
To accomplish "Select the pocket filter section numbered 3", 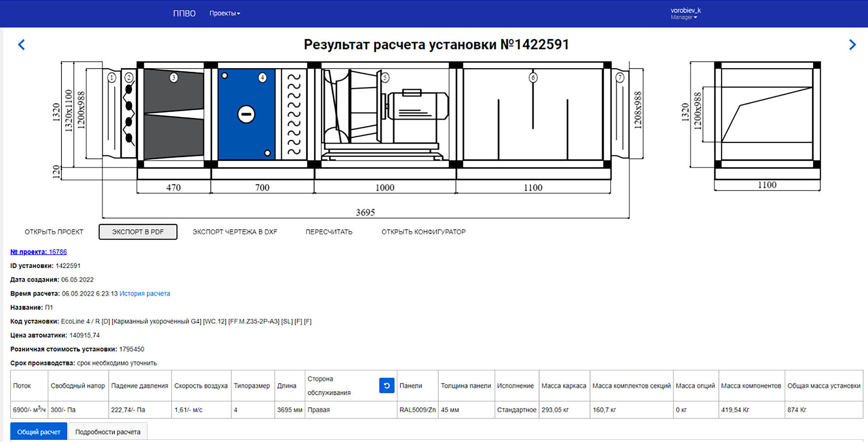I will [174, 114].
